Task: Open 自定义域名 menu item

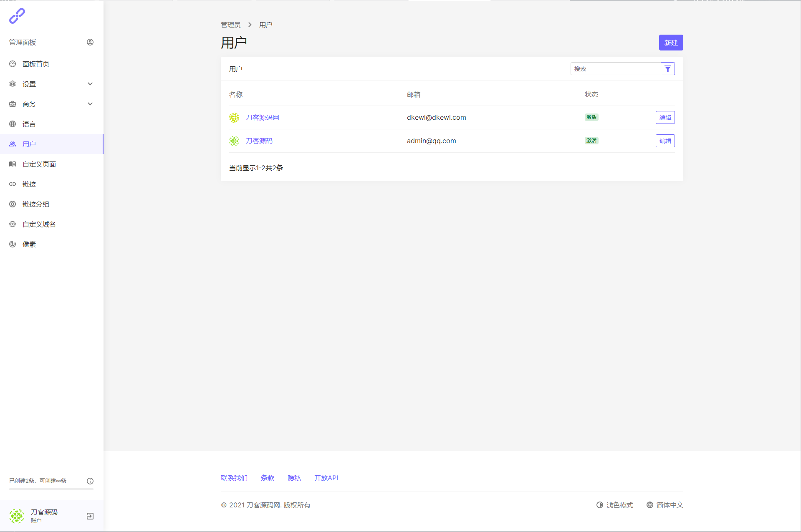Action: pos(39,224)
